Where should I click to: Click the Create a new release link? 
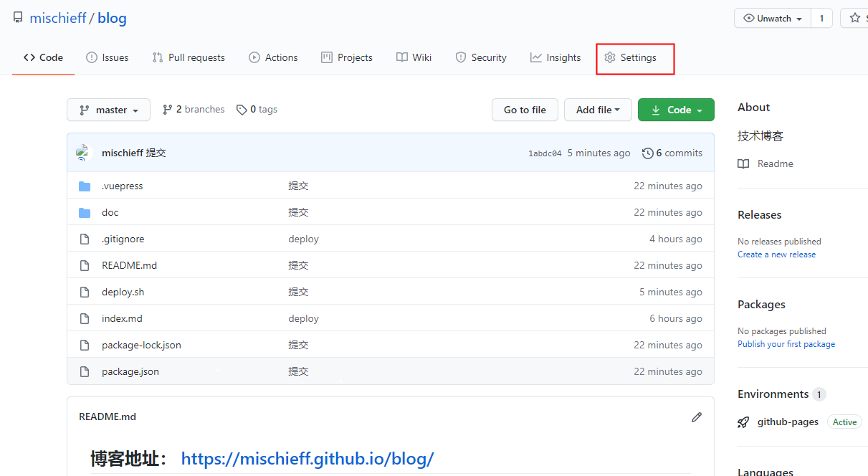pos(776,254)
